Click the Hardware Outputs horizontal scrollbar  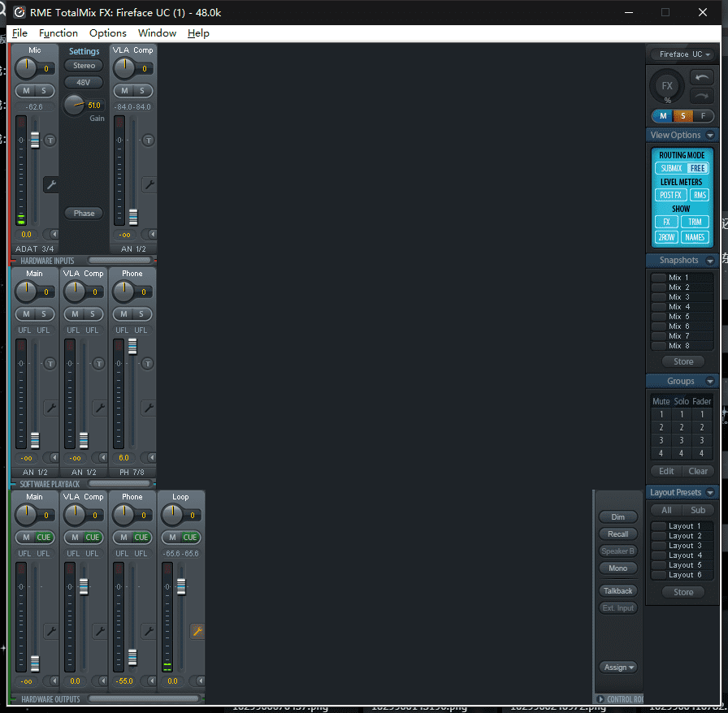[144, 698]
